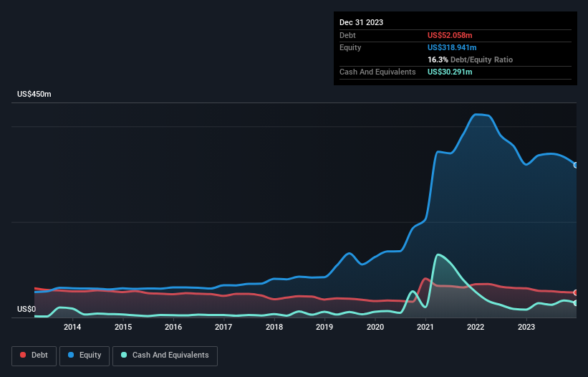Screen dimensions: 588x377
Task: Click the 2022 x-axis label
Action: click(476, 327)
